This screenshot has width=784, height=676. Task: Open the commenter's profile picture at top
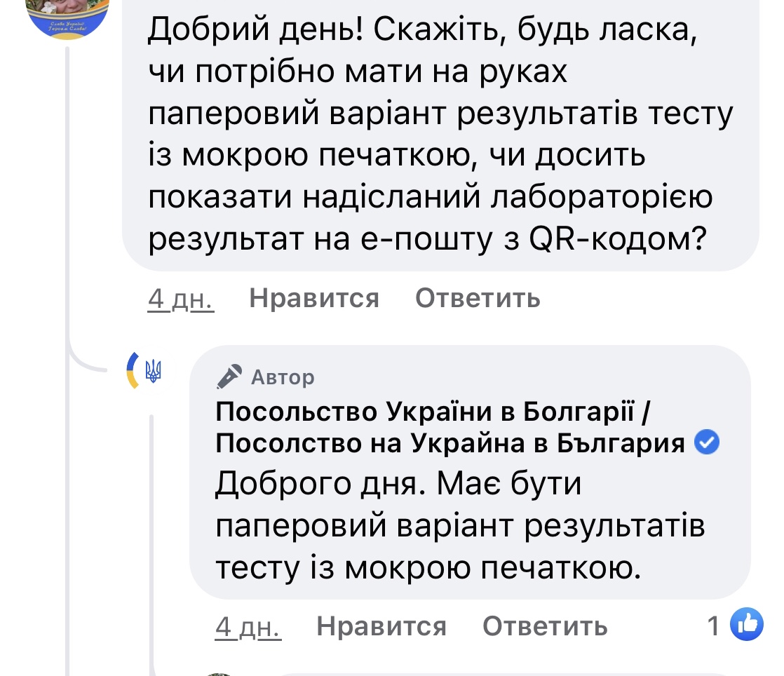pyautogui.click(x=67, y=14)
